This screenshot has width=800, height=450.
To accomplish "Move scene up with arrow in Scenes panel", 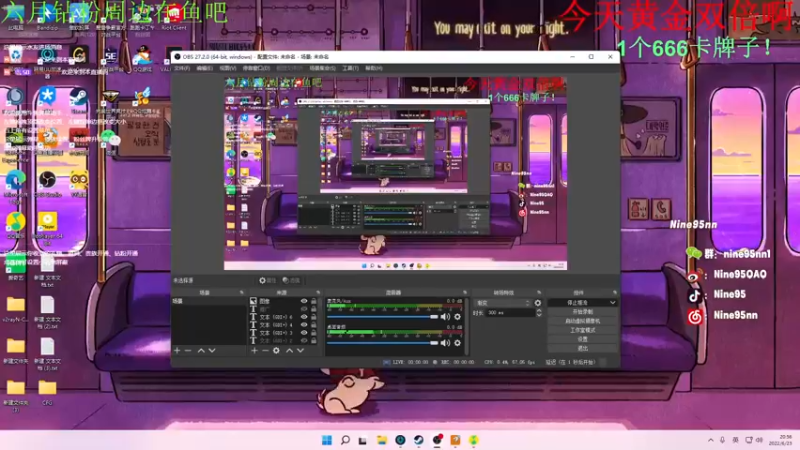I will (201, 351).
